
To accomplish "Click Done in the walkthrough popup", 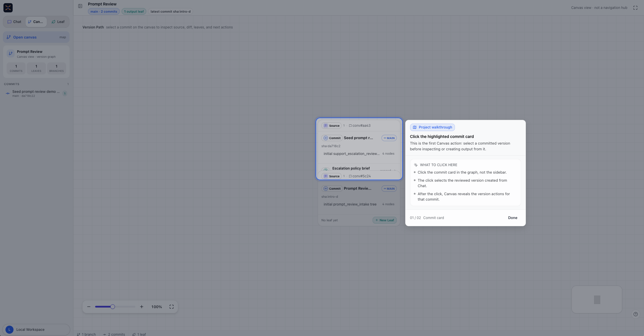I will tap(513, 218).
